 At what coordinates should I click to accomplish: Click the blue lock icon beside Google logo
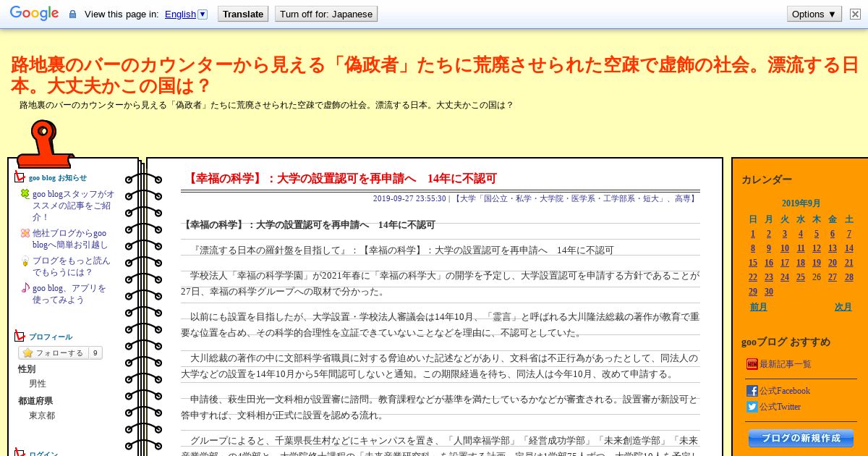click(x=72, y=14)
